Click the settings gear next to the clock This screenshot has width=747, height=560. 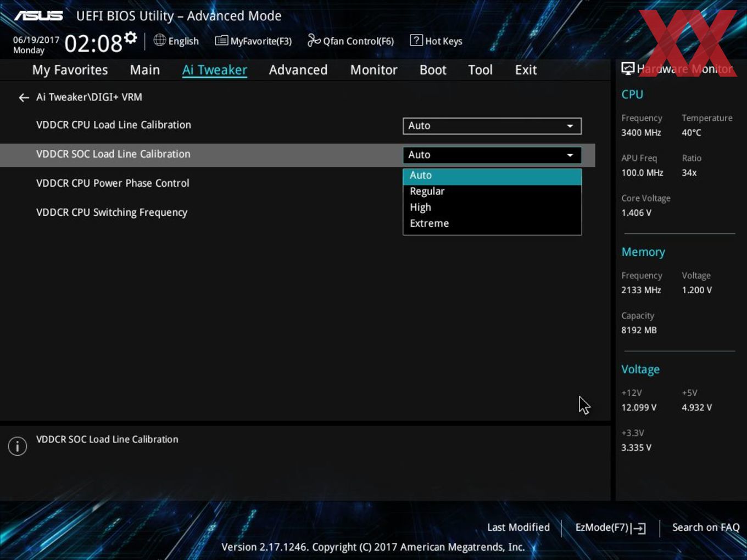(x=130, y=38)
